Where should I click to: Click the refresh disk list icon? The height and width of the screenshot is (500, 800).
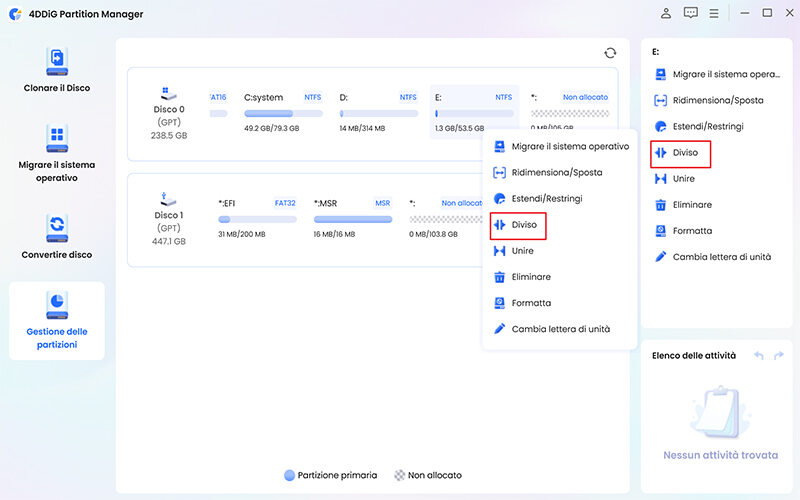pyautogui.click(x=610, y=53)
